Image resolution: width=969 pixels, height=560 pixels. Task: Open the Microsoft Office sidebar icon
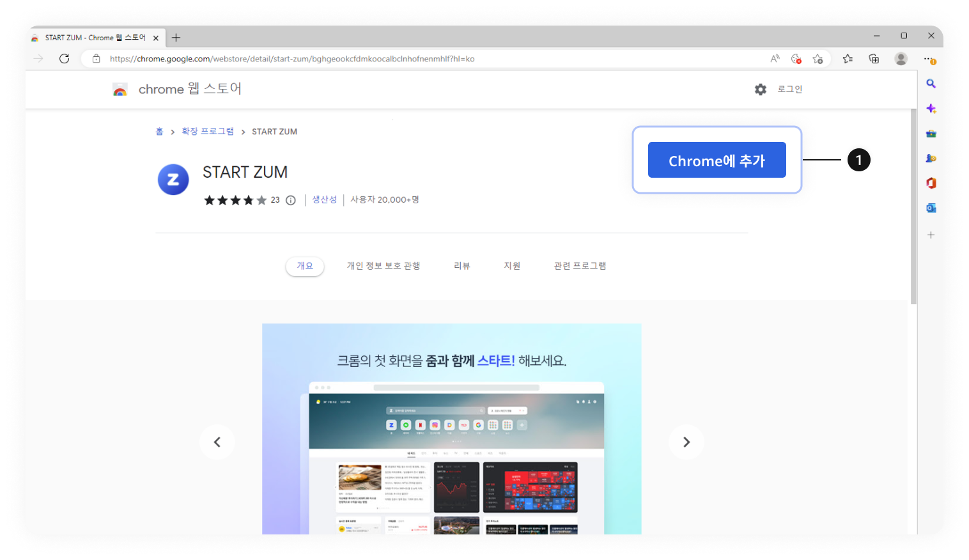tap(931, 183)
